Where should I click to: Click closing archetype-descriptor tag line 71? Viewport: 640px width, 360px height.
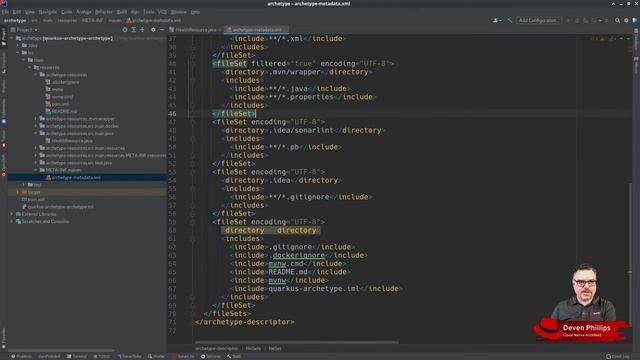(244, 322)
